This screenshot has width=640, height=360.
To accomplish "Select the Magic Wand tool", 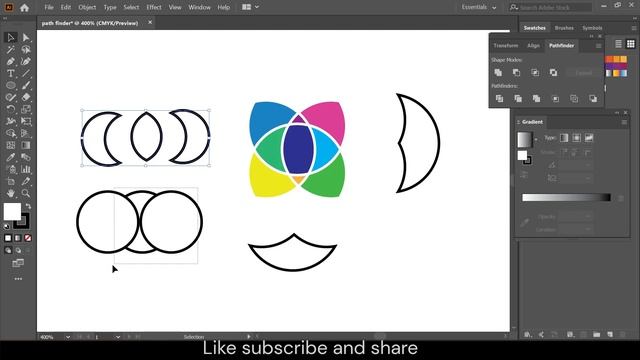I will (11, 49).
